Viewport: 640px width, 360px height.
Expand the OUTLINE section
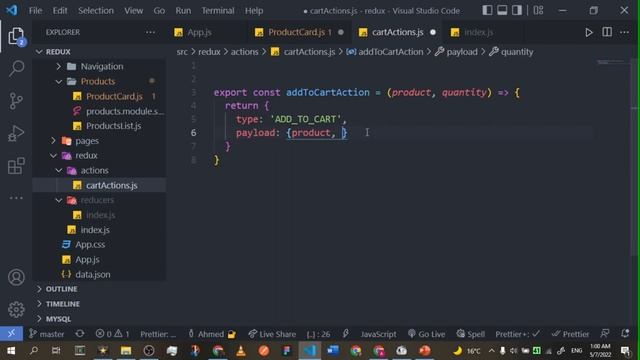pos(61,289)
